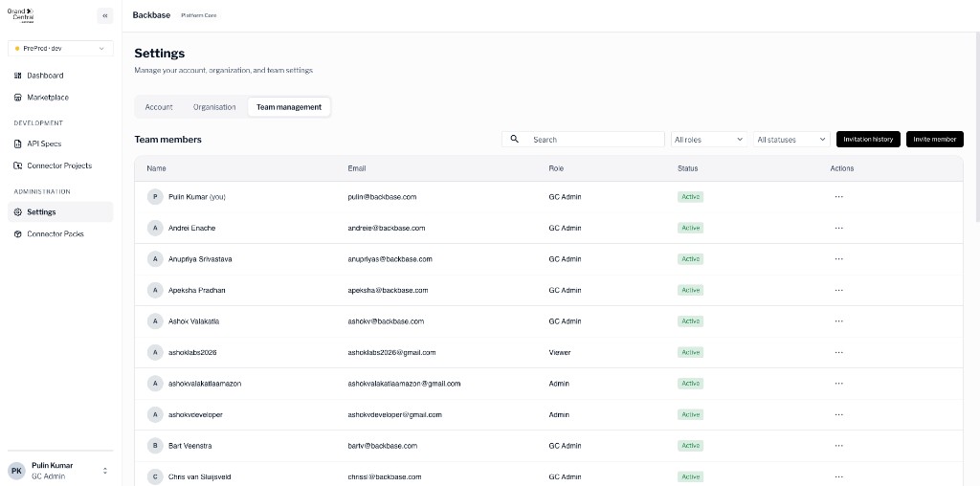Click the Viewer role of ashoklabs2026
Image resolution: width=980 pixels, height=486 pixels.
559,352
